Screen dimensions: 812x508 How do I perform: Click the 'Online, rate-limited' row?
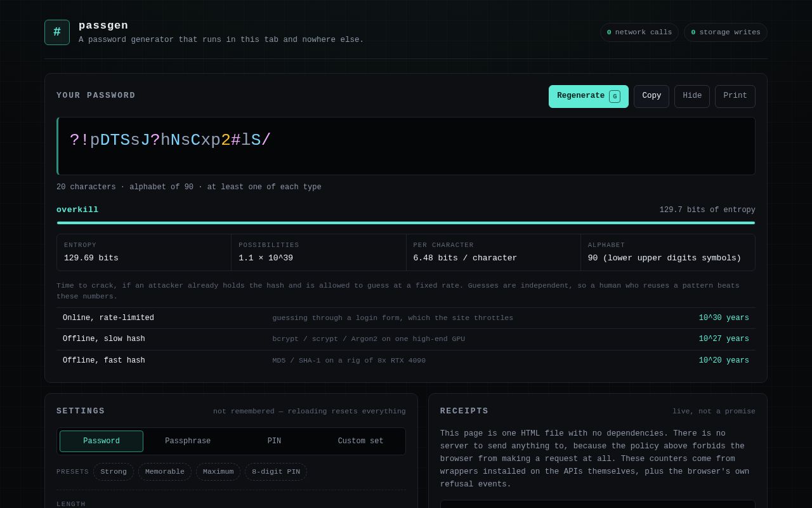tap(406, 318)
